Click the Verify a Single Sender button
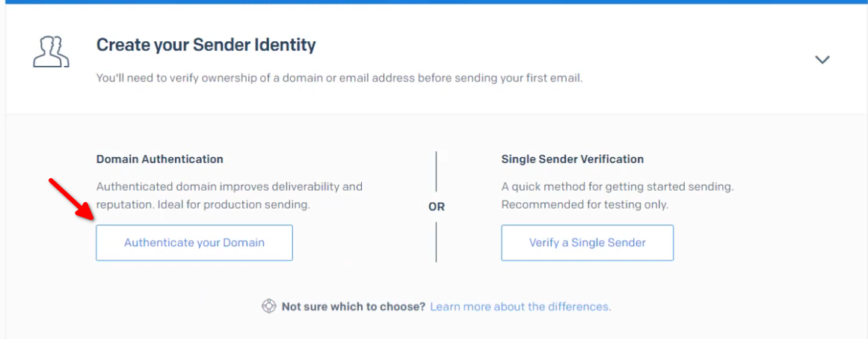This screenshot has width=868, height=339. (x=588, y=242)
